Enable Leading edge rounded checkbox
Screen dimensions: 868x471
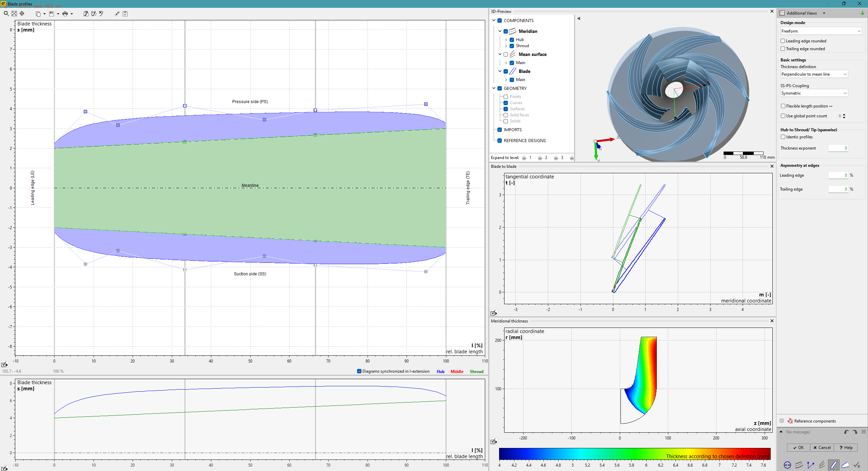[783, 41]
